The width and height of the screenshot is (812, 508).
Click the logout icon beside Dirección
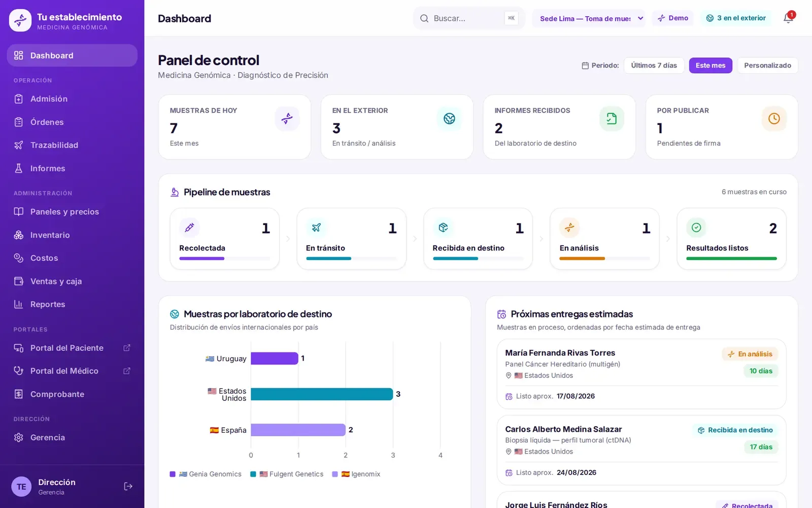click(128, 486)
